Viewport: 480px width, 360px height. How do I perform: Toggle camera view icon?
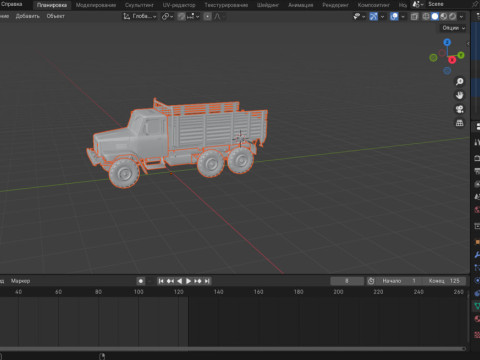point(460,109)
